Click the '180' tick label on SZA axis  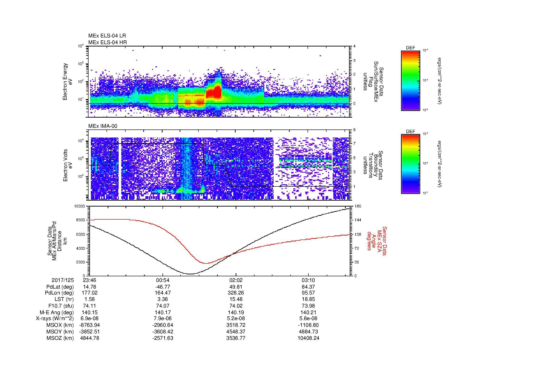pyautogui.click(x=358, y=206)
